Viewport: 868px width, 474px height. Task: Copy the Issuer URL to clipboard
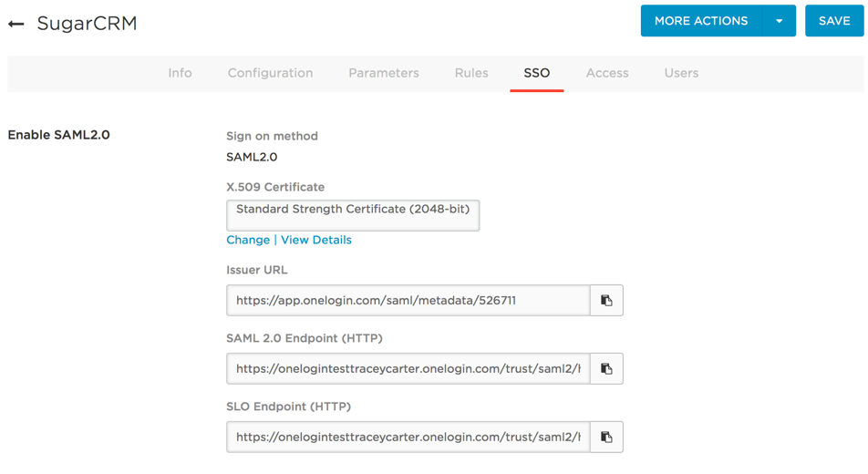[x=606, y=301]
